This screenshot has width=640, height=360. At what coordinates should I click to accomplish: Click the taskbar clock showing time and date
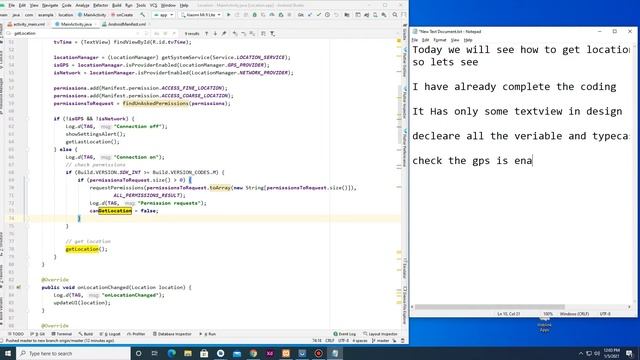click(611, 353)
